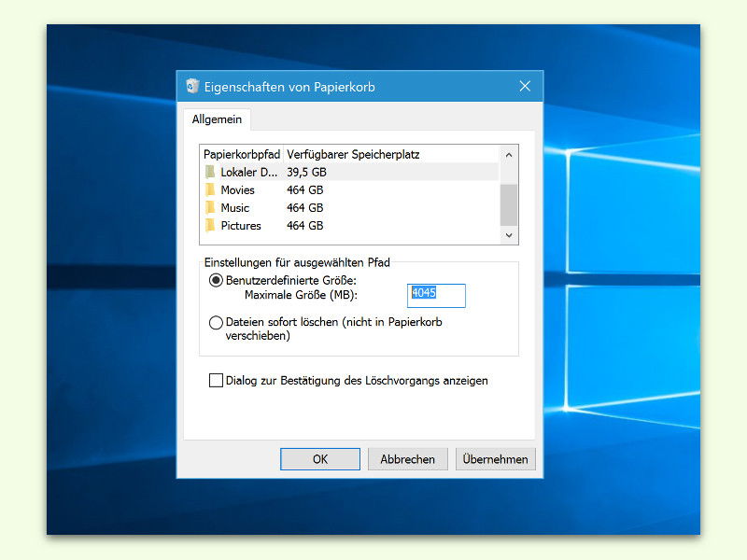Click the 39,5 GB value
The width and height of the screenshot is (747, 560).
(306, 172)
